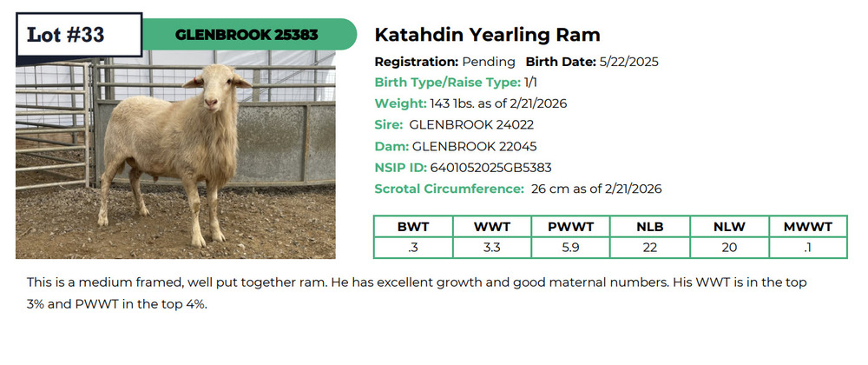The width and height of the screenshot is (868, 365).
Task: Click the BWT column header
Action: pyautogui.click(x=413, y=227)
